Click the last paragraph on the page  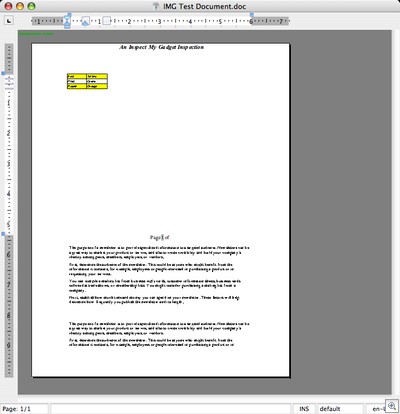(152, 343)
